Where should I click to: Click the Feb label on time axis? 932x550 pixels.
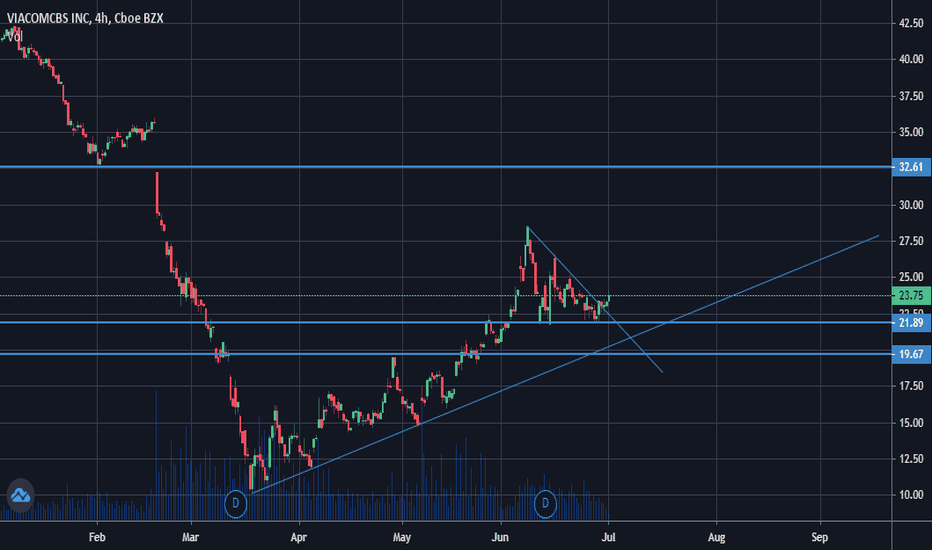(x=97, y=538)
